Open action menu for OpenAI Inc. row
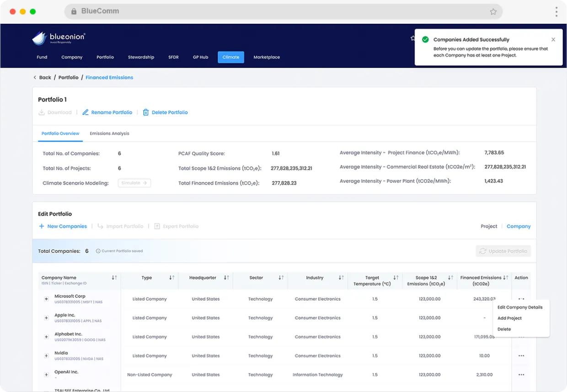 click(521, 375)
